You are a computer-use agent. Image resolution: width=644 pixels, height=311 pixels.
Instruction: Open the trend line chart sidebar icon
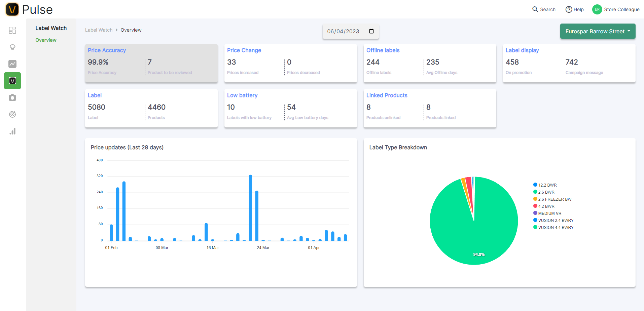click(x=12, y=64)
